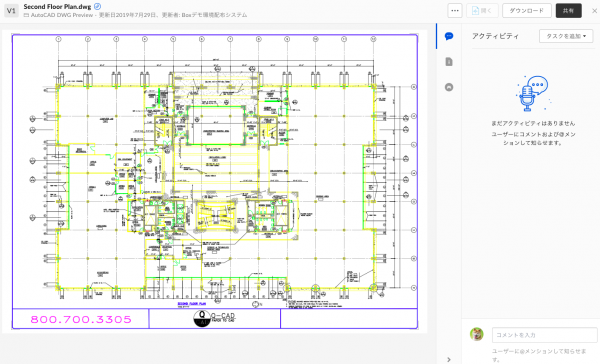
Task: Click into the コメントを入力 comment field
Action: (x=545, y=335)
